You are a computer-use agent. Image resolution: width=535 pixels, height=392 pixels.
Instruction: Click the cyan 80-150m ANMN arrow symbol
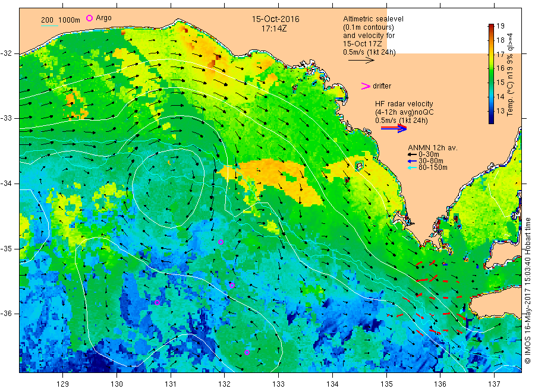(413, 167)
